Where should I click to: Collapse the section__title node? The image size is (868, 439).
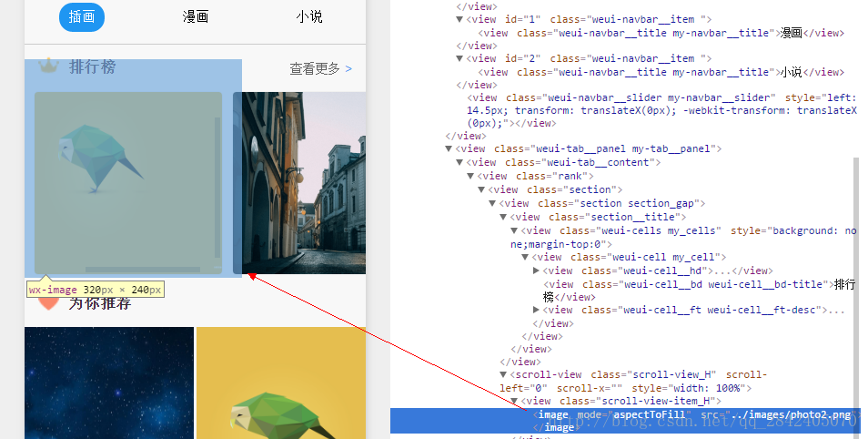pos(504,218)
